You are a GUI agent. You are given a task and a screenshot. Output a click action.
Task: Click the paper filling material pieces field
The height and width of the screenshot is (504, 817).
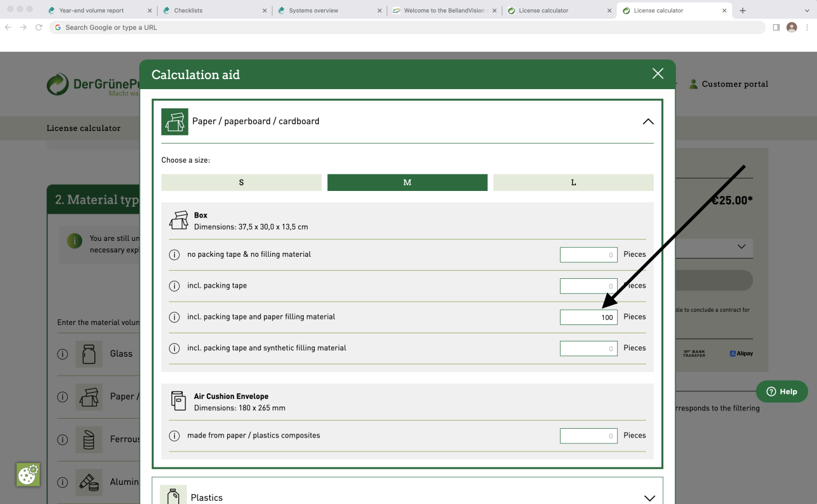[x=588, y=317]
